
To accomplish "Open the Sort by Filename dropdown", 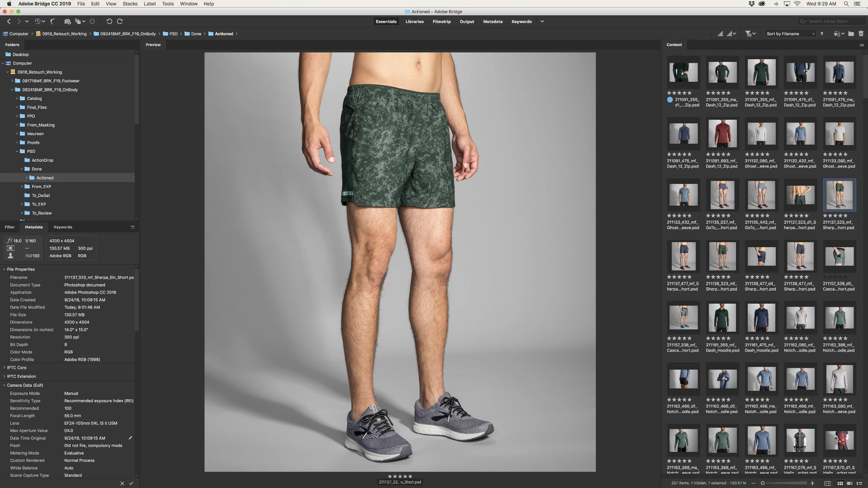I will point(790,34).
